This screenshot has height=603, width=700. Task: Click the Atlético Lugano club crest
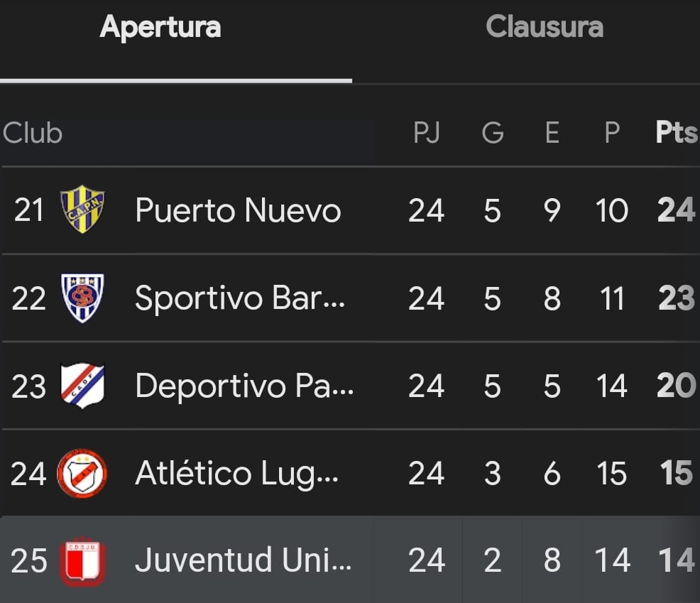click(x=82, y=473)
